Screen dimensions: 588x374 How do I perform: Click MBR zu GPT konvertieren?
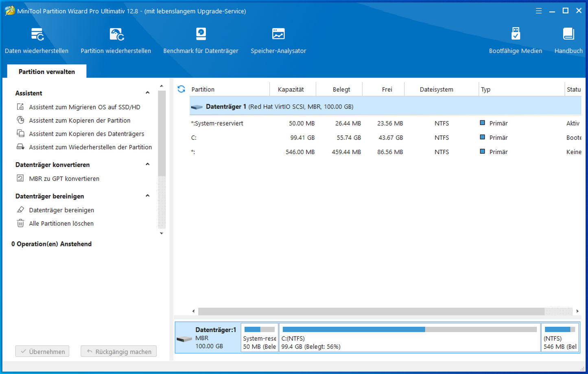pyautogui.click(x=64, y=178)
